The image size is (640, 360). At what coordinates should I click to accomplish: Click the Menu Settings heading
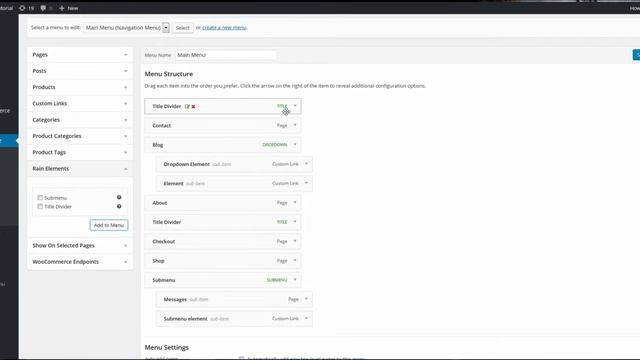(167, 347)
